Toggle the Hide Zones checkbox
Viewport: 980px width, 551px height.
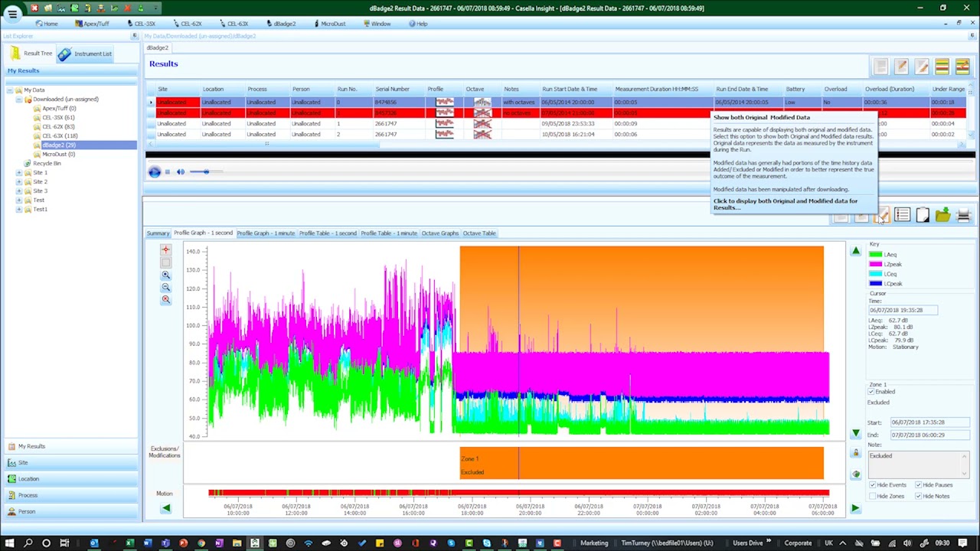click(873, 496)
